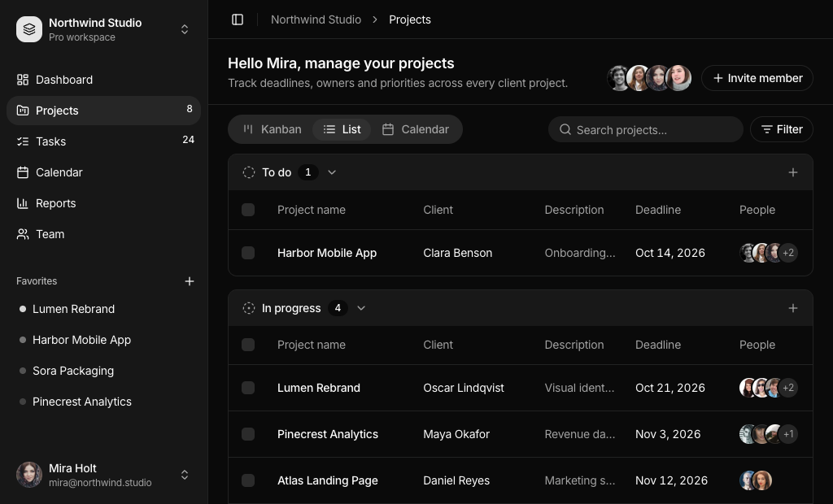This screenshot has height=504, width=833.
Task: Open the Dashboard from sidebar
Action: tap(103, 80)
